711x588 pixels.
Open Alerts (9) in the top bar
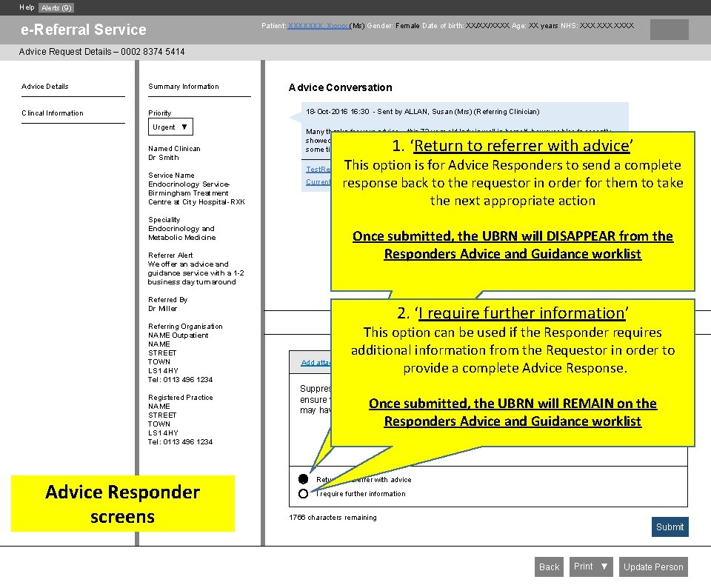click(56, 7)
